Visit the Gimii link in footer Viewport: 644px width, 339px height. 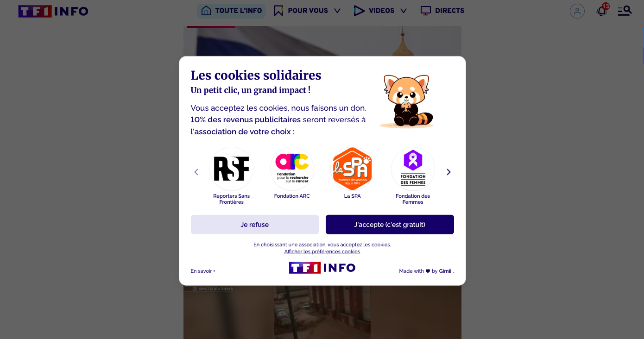coord(445,271)
